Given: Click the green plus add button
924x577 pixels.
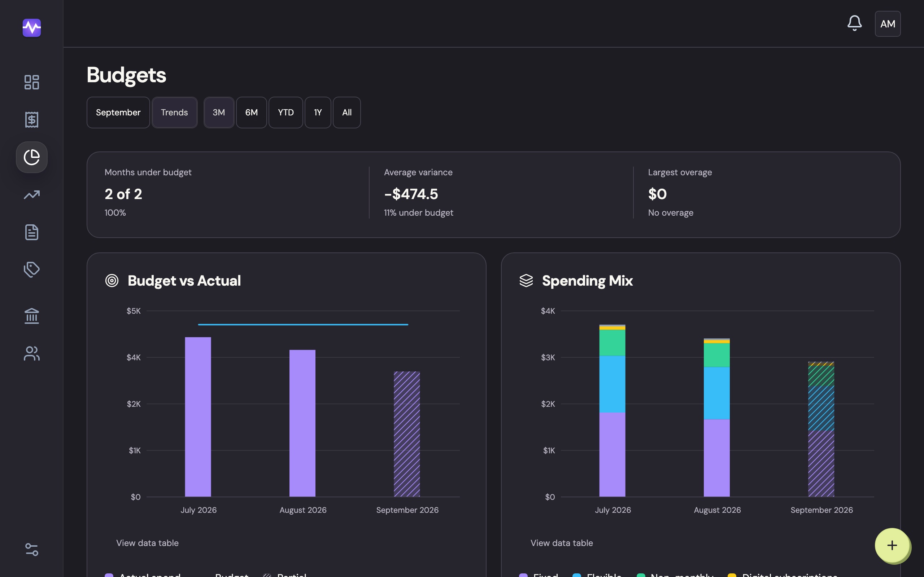Looking at the screenshot, I should [892, 545].
